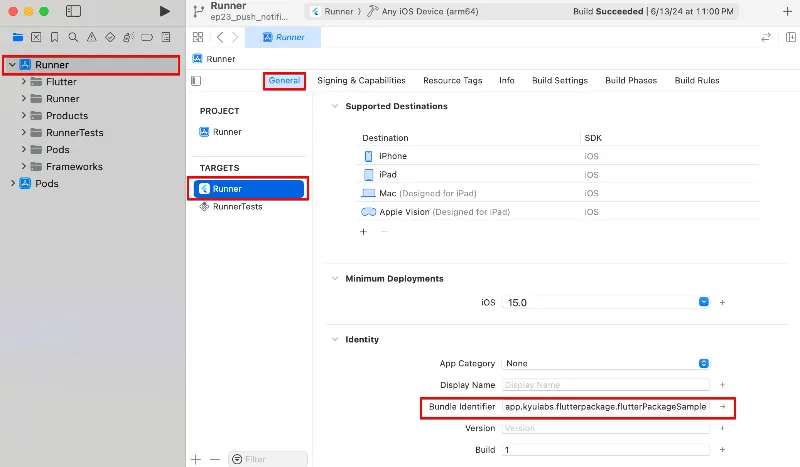Open the App Category dropdown
Image resolution: width=800 pixels, height=467 pixels.
[704, 363]
